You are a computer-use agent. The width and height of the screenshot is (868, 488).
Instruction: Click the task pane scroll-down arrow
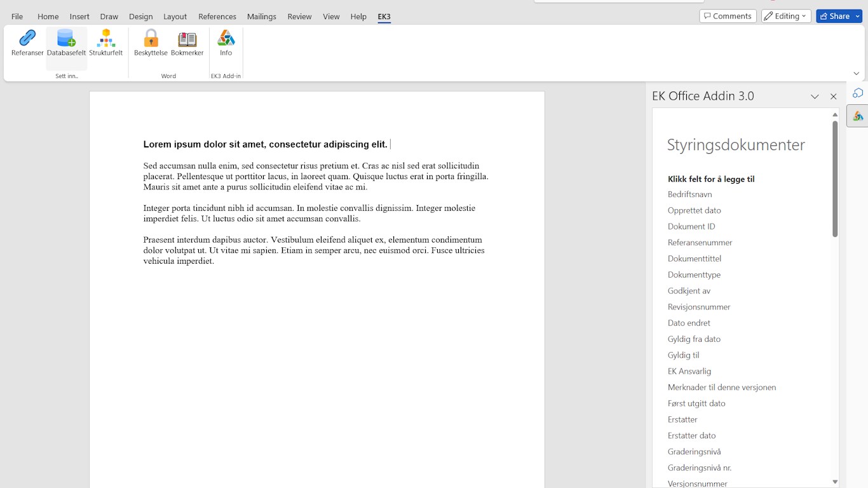(835, 482)
